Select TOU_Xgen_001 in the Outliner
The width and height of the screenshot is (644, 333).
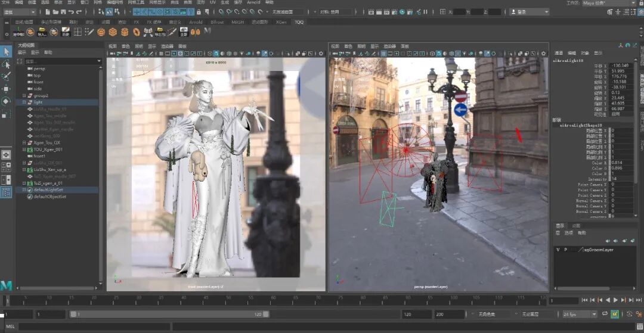point(48,150)
